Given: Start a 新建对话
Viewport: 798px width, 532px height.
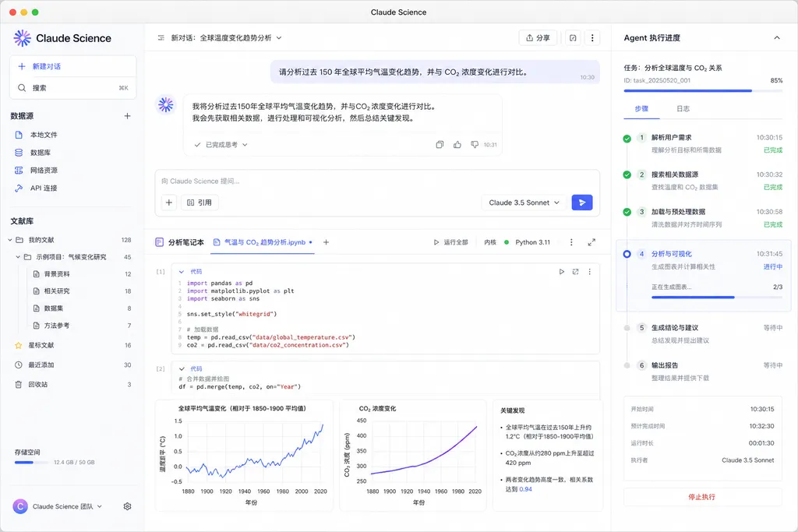Looking at the screenshot, I should coord(73,67).
